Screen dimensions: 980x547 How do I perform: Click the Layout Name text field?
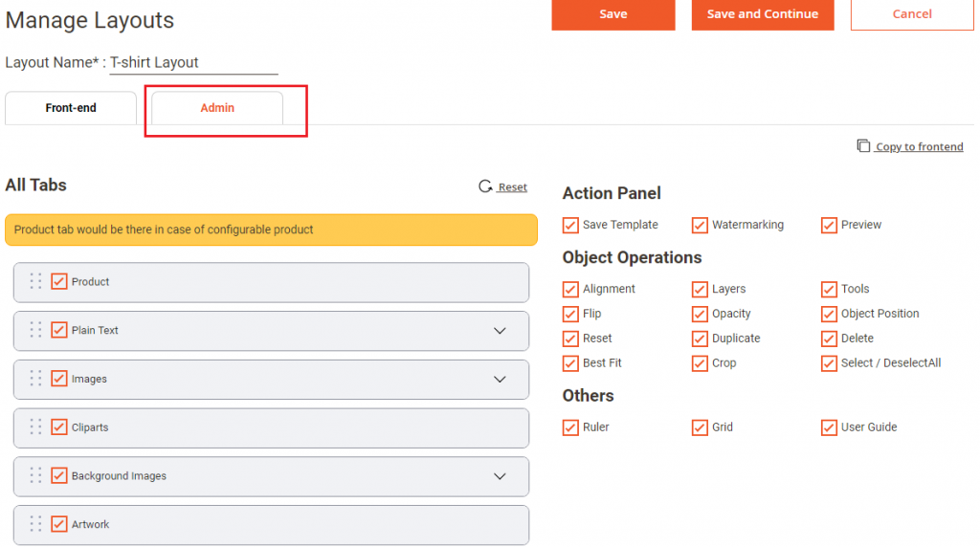[x=192, y=63]
